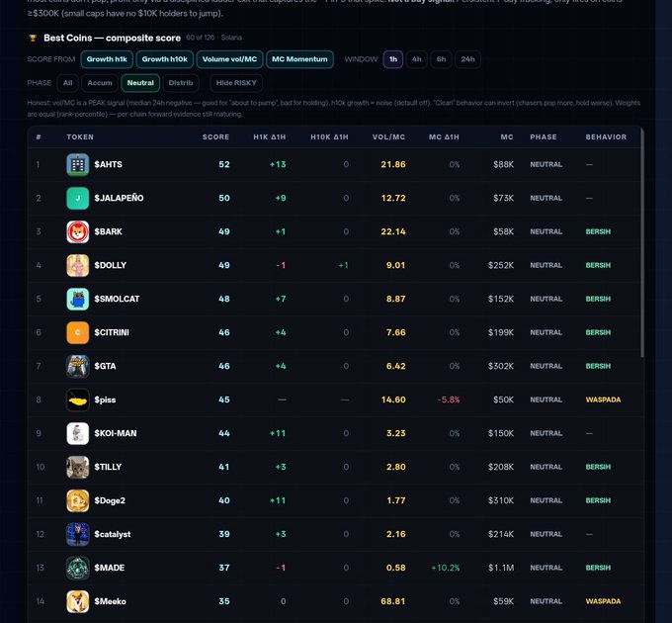
Task: Click the $Doge2 token name
Action: coord(110,500)
